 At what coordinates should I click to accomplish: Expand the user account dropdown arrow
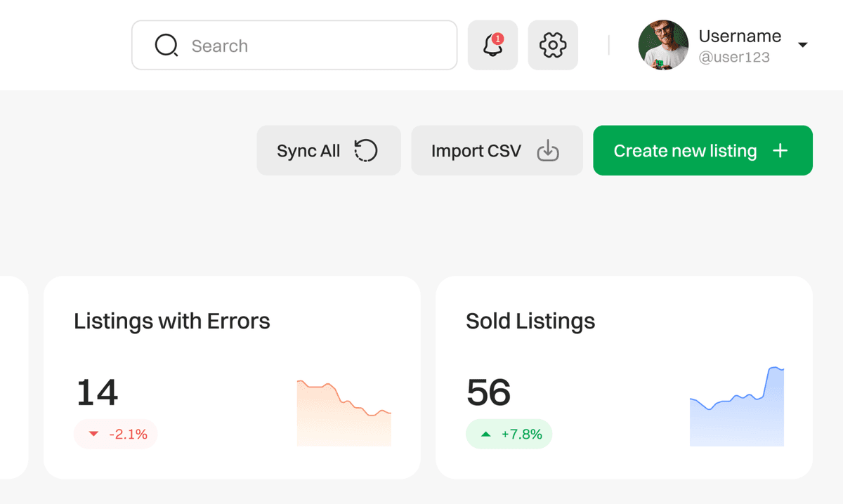tap(803, 46)
